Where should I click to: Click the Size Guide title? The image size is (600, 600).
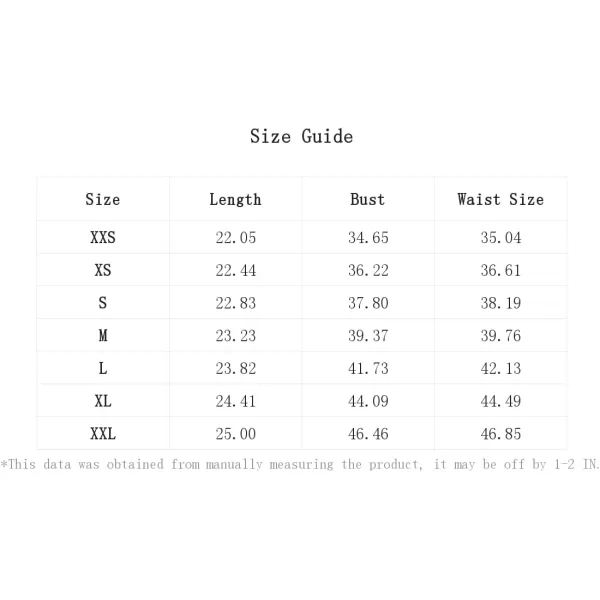301,136
